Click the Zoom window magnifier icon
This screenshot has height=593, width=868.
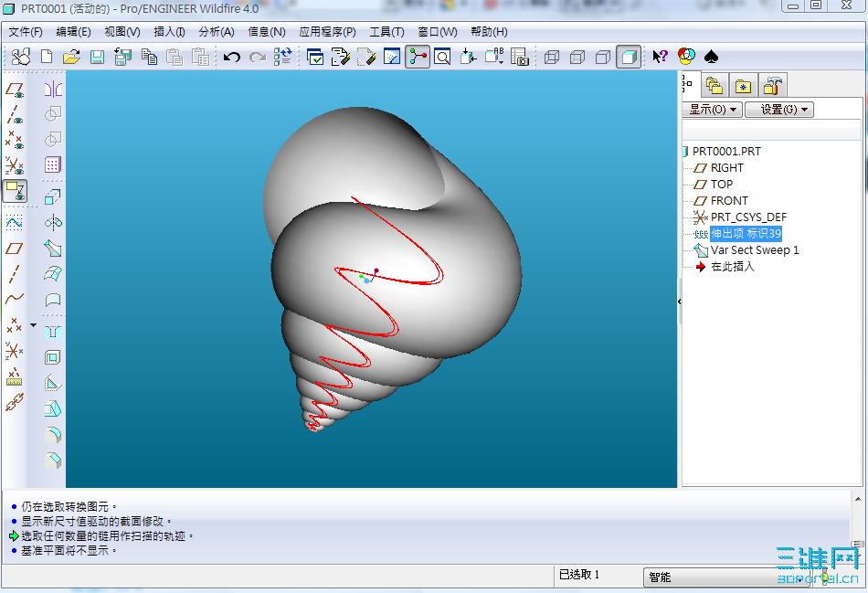point(442,57)
